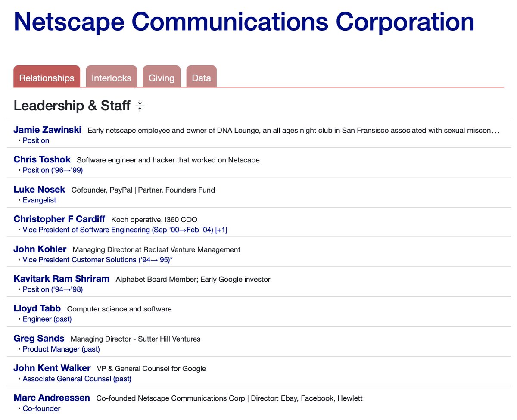Click 'Managing Director - Sutter Hill Ventures' text
The height and width of the screenshot is (420, 517).
click(x=135, y=339)
